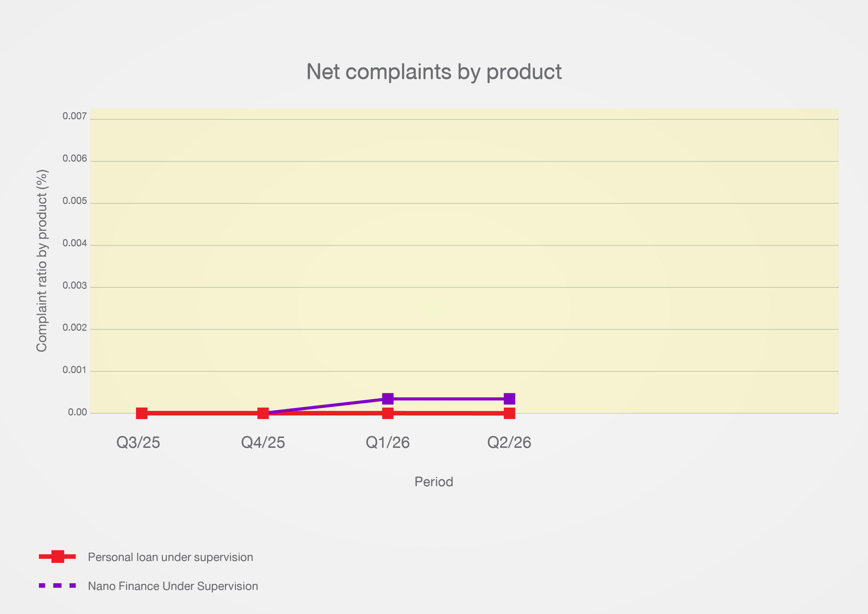The height and width of the screenshot is (614, 868).
Task: Select the Q4/25 period axis label
Action: [x=263, y=443]
